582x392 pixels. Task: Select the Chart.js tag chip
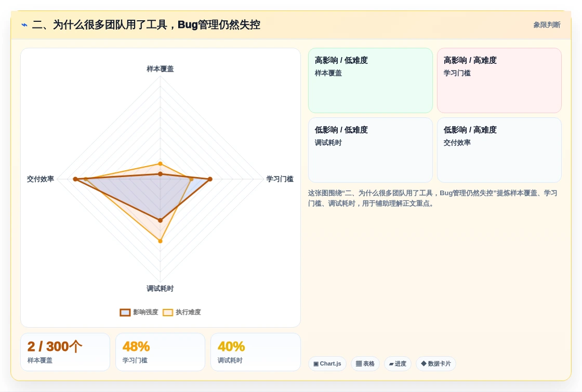click(x=327, y=363)
